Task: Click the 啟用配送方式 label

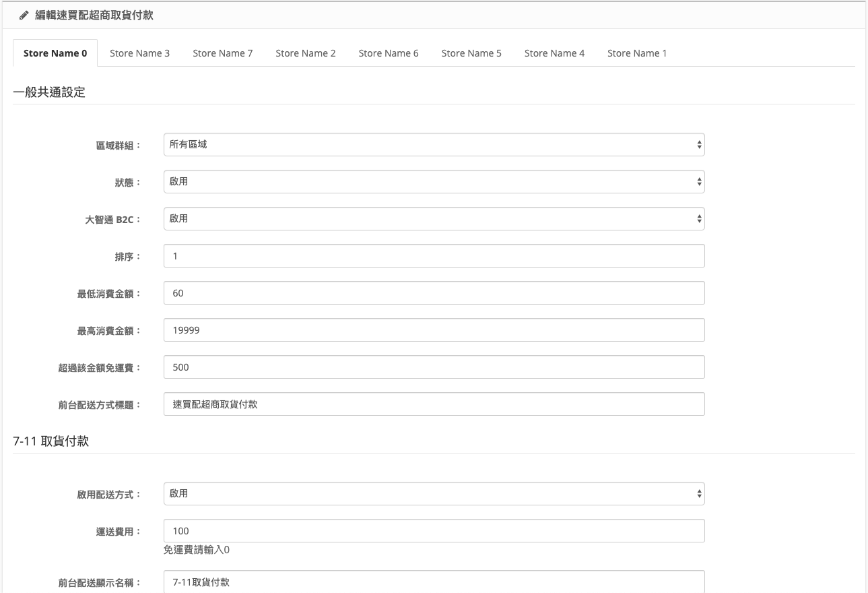Action: 109,495
